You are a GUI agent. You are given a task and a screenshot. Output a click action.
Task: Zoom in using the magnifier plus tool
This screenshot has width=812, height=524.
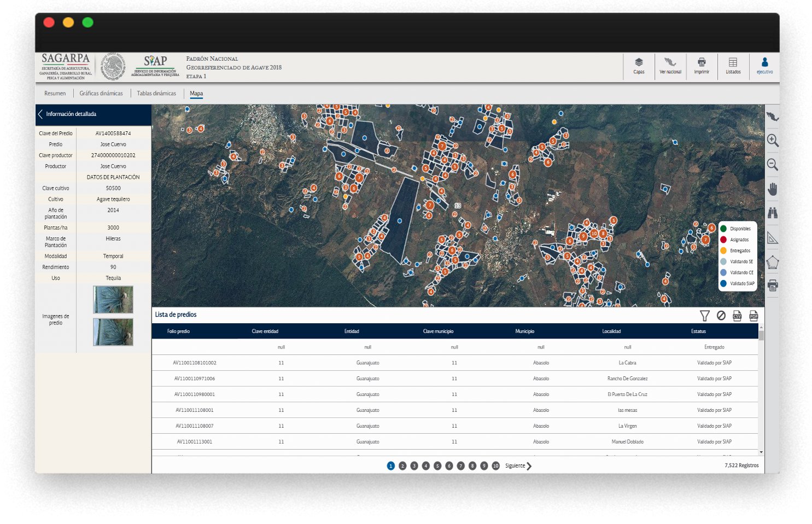[772, 141]
